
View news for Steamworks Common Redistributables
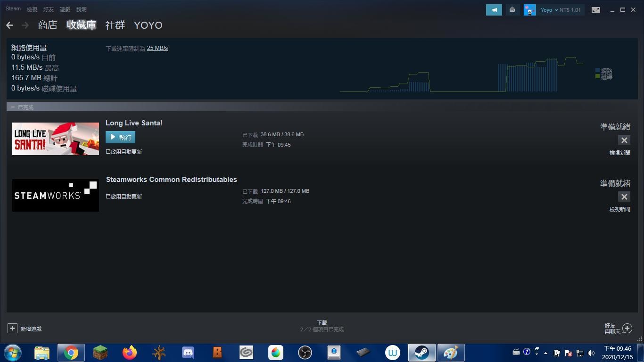pos(619,209)
